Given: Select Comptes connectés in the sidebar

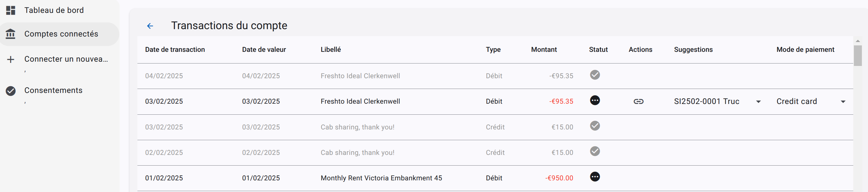Looking at the screenshot, I should point(61,34).
